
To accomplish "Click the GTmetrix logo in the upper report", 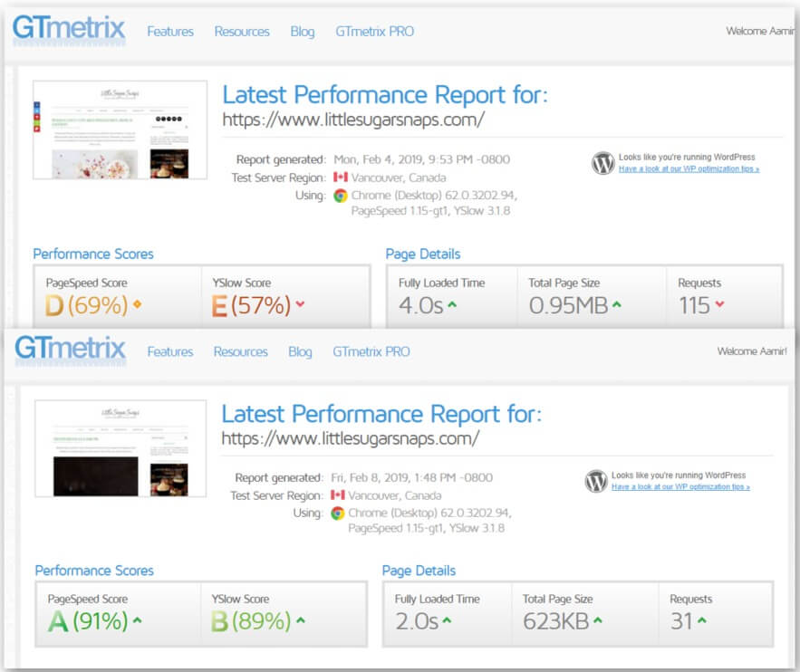I will pos(69,29).
